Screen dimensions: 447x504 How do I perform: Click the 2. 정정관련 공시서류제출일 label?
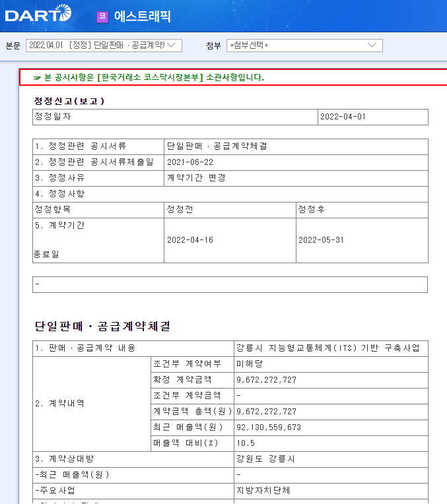click(x=94, y=162)
